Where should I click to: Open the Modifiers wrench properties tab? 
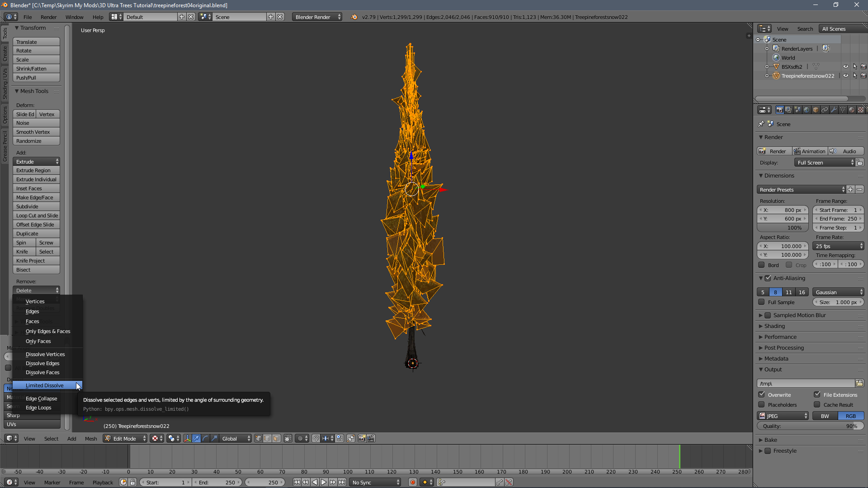click(834, 110)
